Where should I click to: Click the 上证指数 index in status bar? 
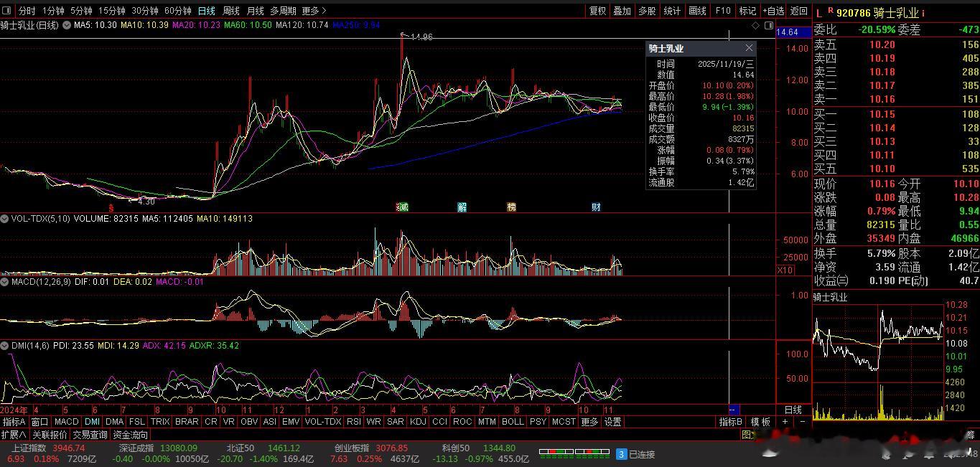[x=28, y=448]
